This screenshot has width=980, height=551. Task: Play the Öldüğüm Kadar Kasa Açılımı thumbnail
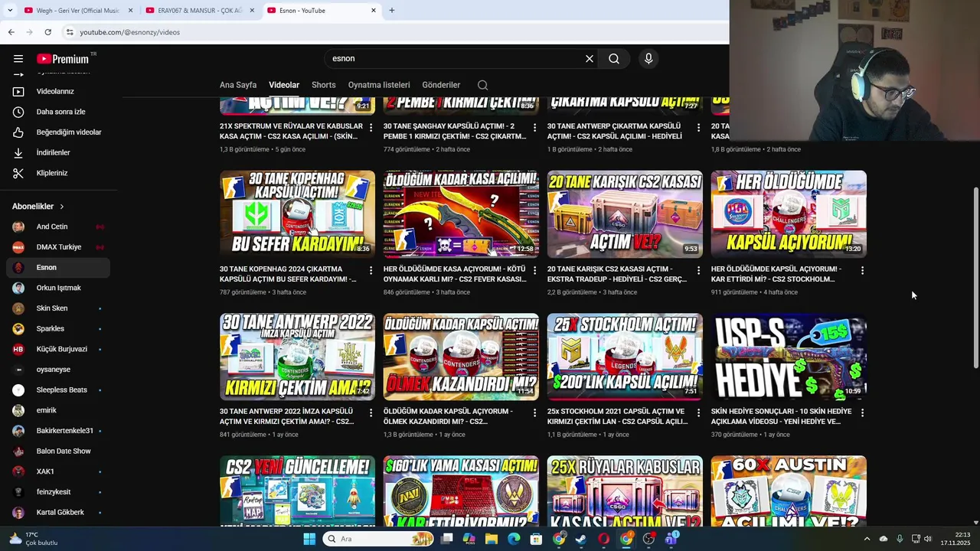pos(461,214)
